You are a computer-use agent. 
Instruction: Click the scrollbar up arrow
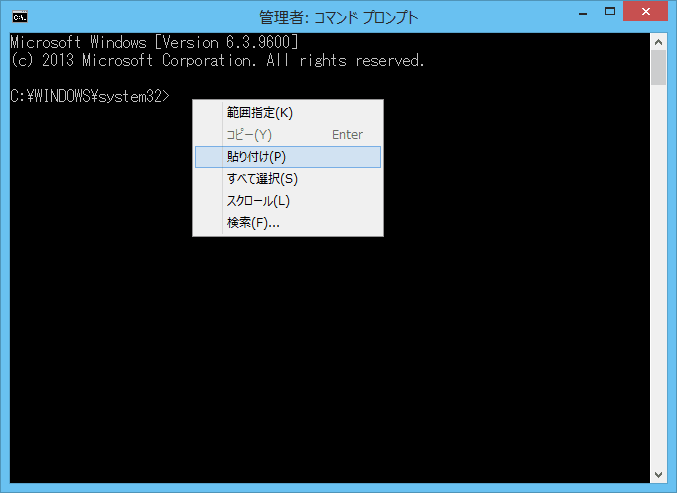658,42
